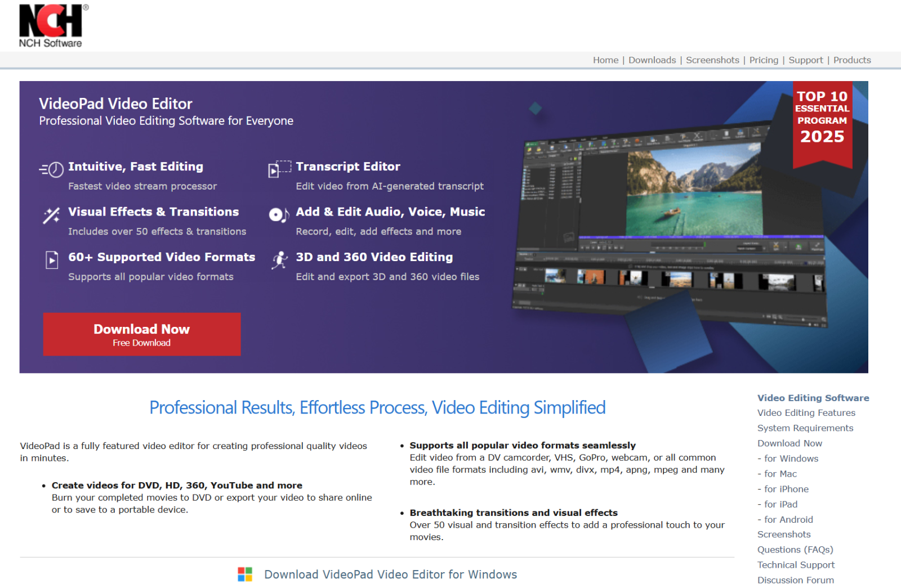The height and width of the screenshot is (588, 901).
Task: Click the Supported Video Formats file icon
Action: [x=52, y=259]
